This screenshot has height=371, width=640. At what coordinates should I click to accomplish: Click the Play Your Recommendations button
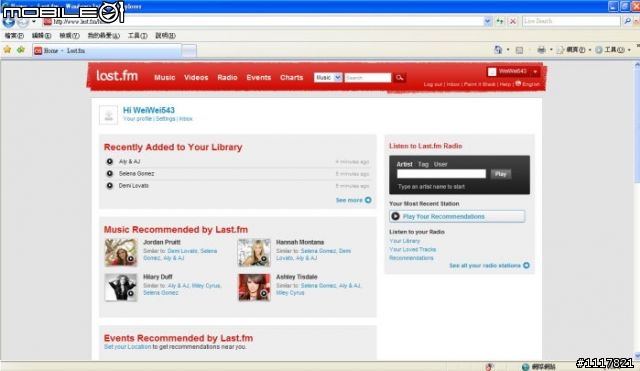(457, 216)
